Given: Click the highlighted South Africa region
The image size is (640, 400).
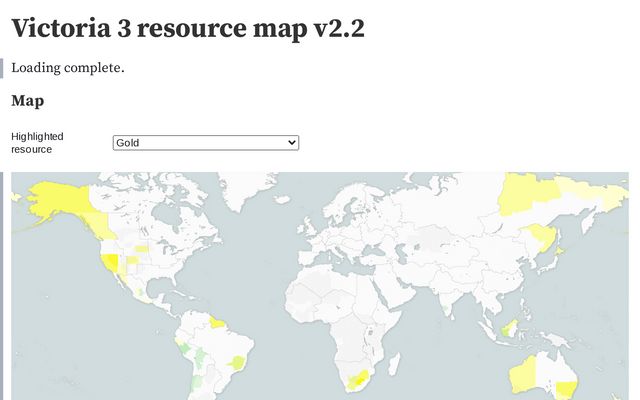Looking at the screenshot, I should 357,381.
